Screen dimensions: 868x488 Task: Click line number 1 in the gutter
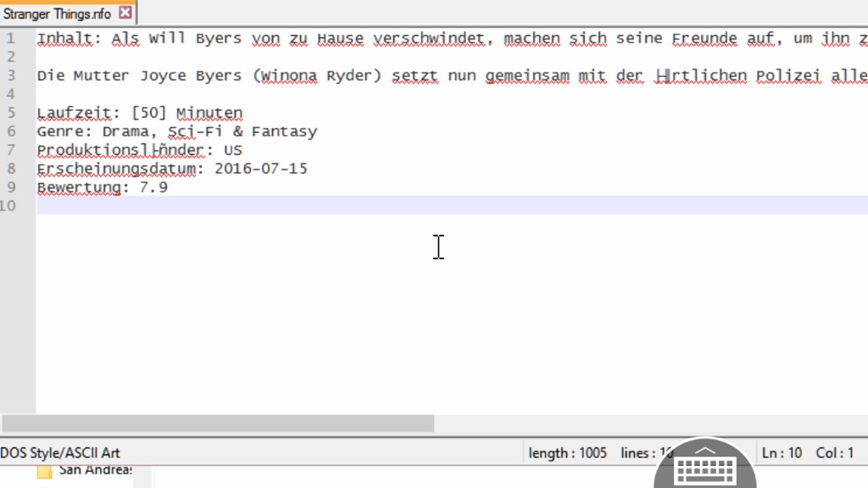10,38
